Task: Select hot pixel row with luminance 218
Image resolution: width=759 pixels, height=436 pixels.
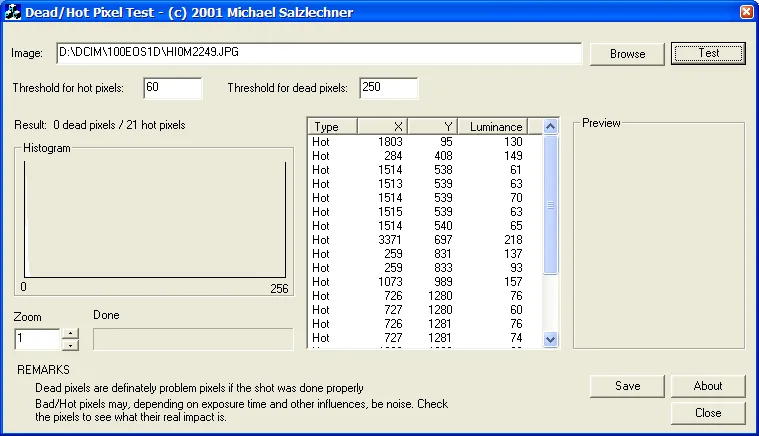Action: click(420, 240)
